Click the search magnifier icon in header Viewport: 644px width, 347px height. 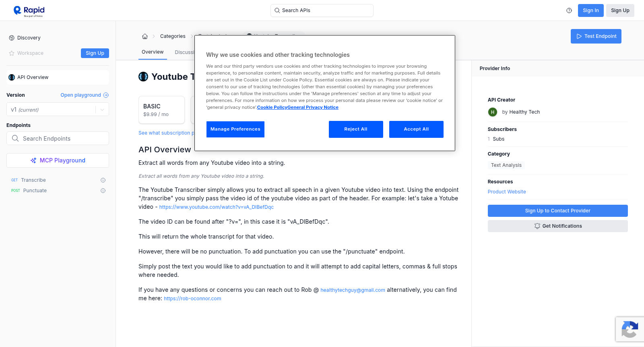[x=277, y=10]
